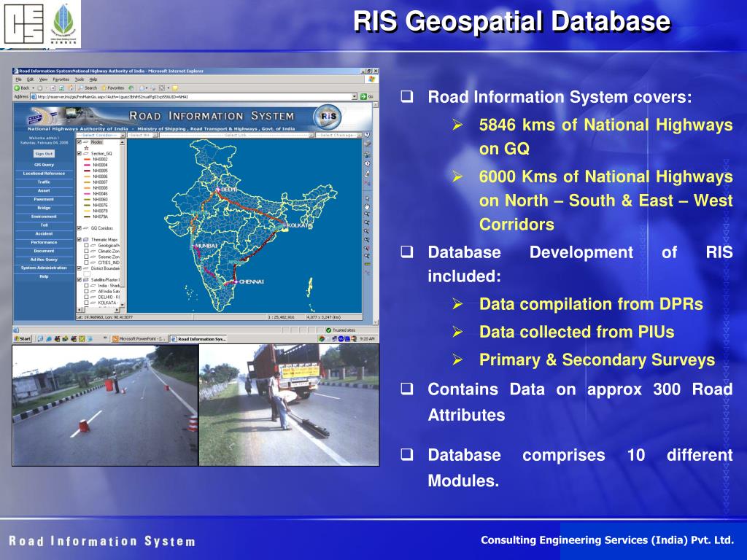Open the GIS Query module

[x=44, y=165]
